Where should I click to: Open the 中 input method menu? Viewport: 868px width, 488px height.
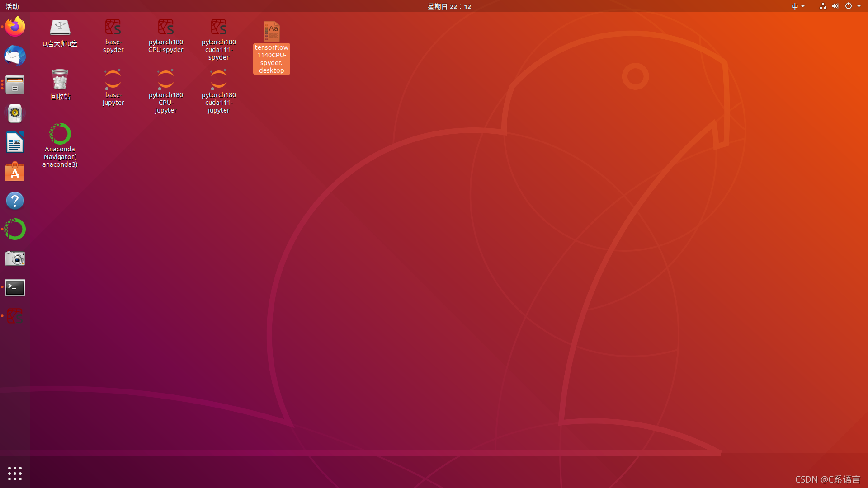(798, 6)
